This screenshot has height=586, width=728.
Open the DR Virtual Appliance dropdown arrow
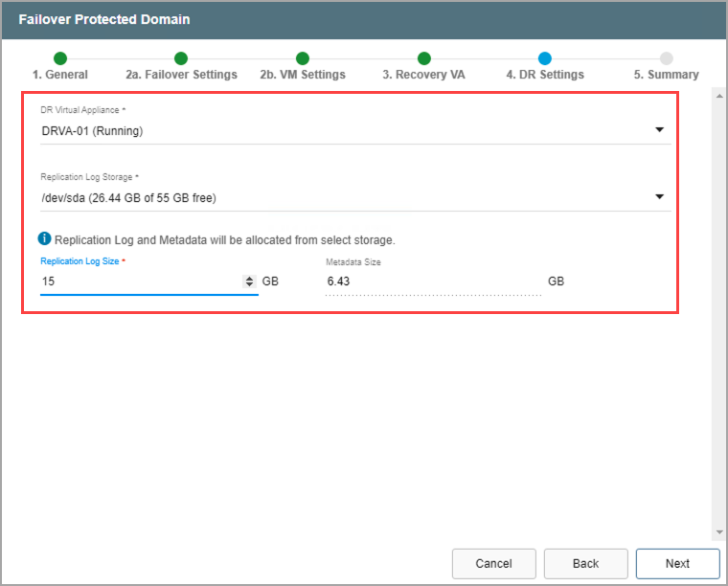tap(659, 130)
